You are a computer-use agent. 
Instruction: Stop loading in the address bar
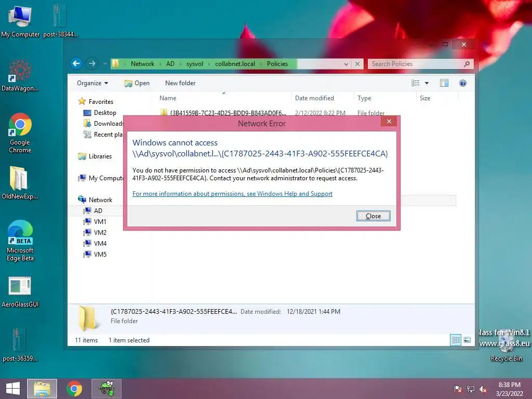357,64
